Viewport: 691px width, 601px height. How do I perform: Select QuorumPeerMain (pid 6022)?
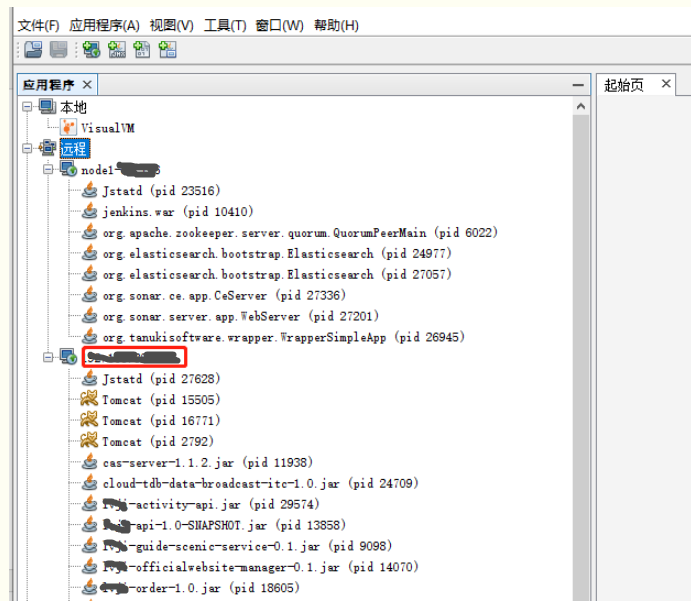(x=300, y=233)
